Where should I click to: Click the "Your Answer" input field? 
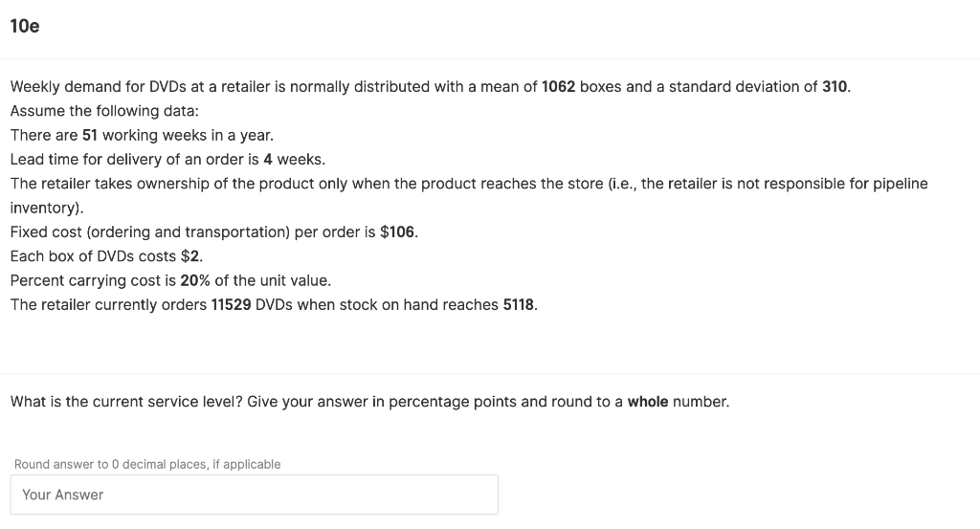pyautogui.click(x=255, y=495)
